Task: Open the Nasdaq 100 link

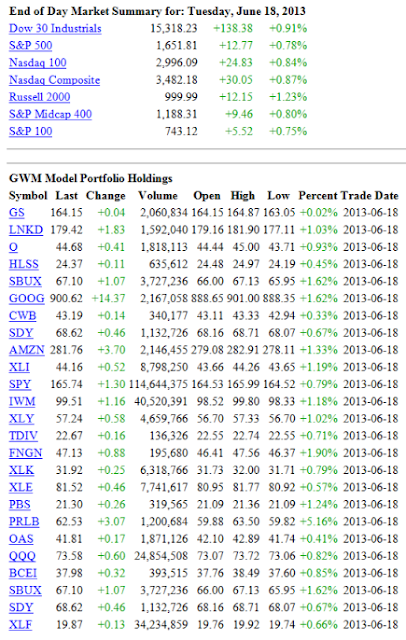Action: (38, 62)
